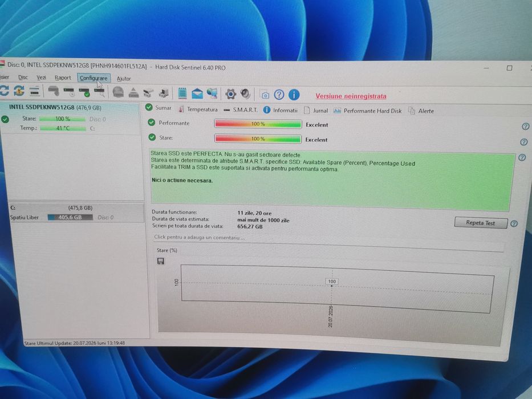Image resolution: width=532 pixels, height=399 pixels.
Task: Click the send email envelope icon
Action: (197, 93)
